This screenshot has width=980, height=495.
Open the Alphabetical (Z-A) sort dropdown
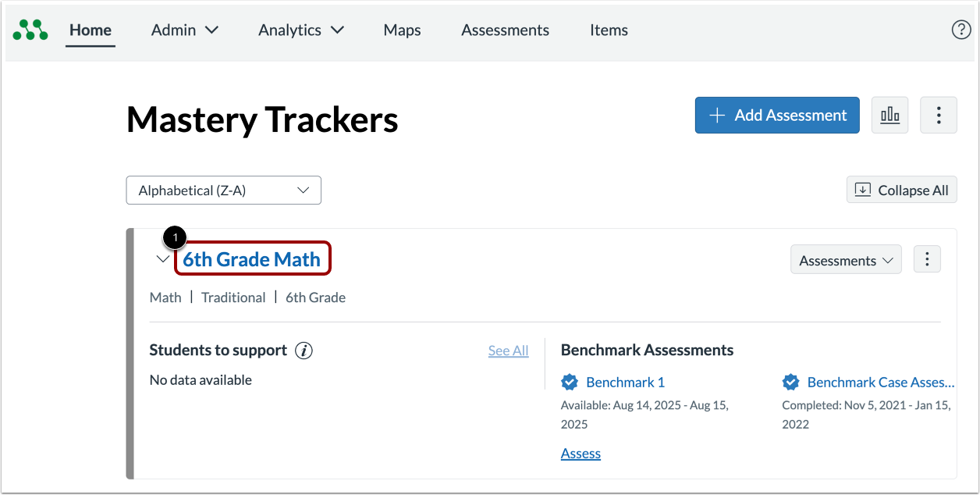coord(223,190)
